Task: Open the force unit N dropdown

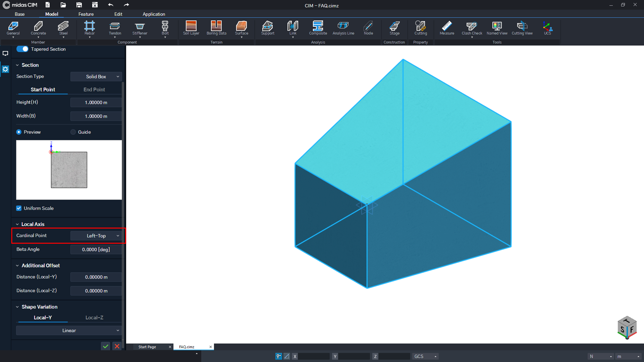Action: [x=601, y=356]
